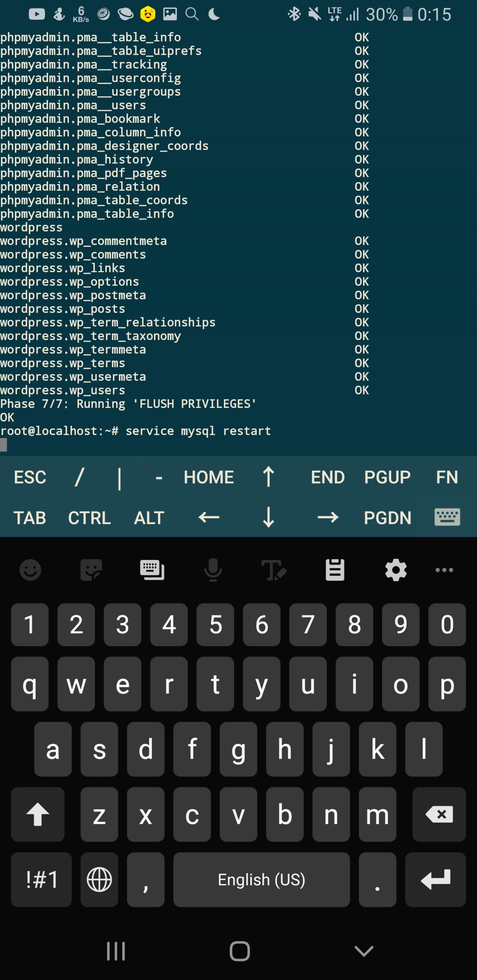This screenshot has width=477, height=980.
Task: Tap the letter c key
Action: tap(192, 814)
